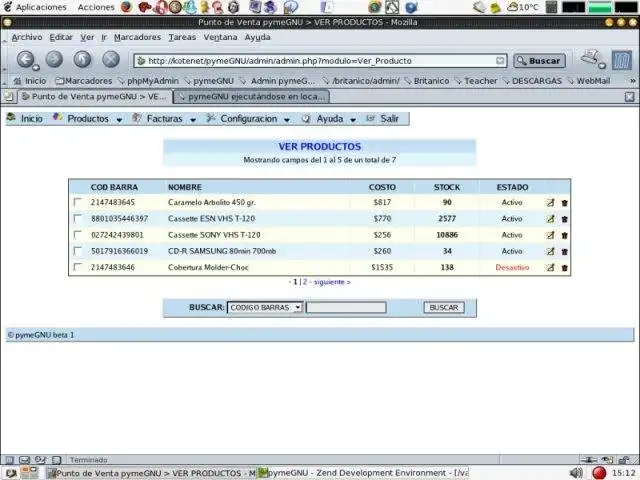Check the box for product 5017916366019

pyautogui.click(x=78, y=251)
